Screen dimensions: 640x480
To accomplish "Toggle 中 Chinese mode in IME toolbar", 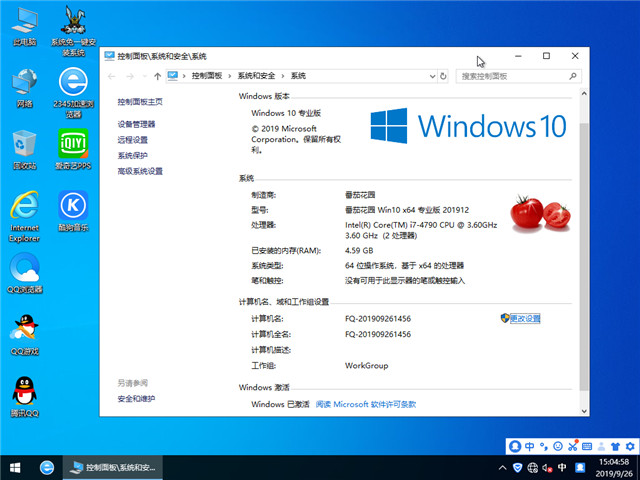I will [x=529, y=446].
